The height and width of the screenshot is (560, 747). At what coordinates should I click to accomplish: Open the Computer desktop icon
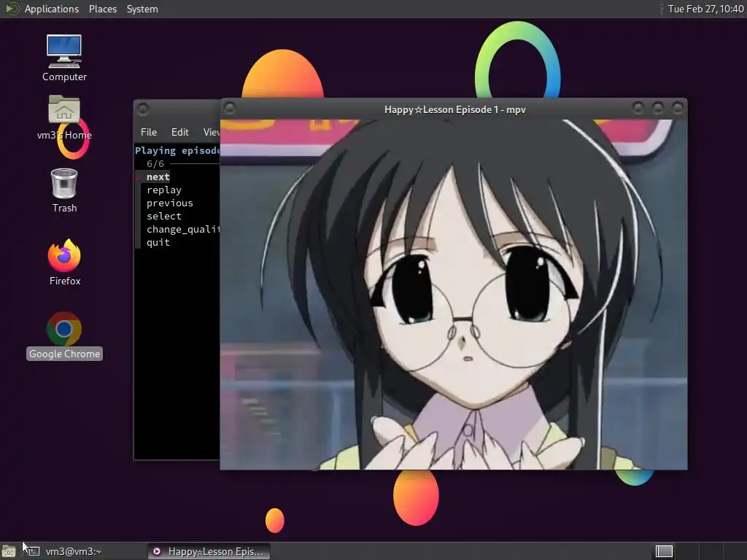tap(64, 58)
